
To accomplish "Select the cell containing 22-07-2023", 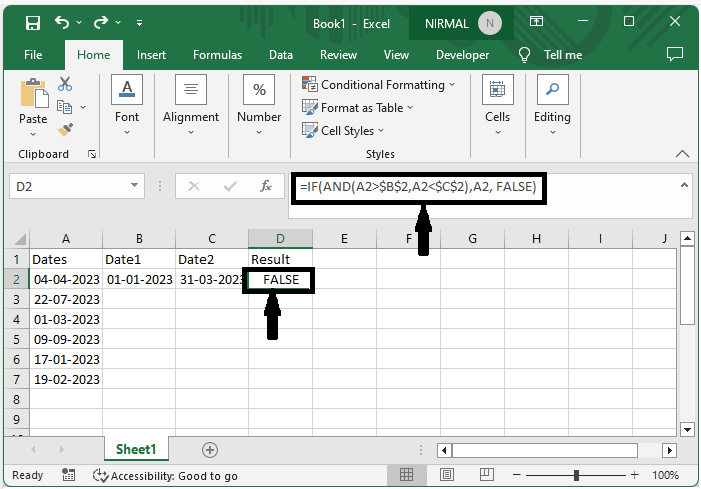I will [66, 299].
